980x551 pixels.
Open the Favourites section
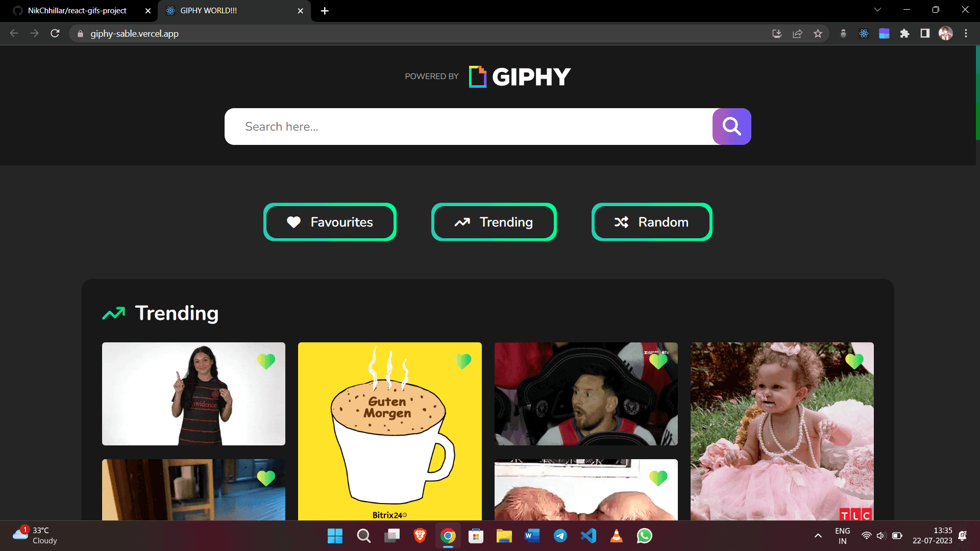point(330,222)
